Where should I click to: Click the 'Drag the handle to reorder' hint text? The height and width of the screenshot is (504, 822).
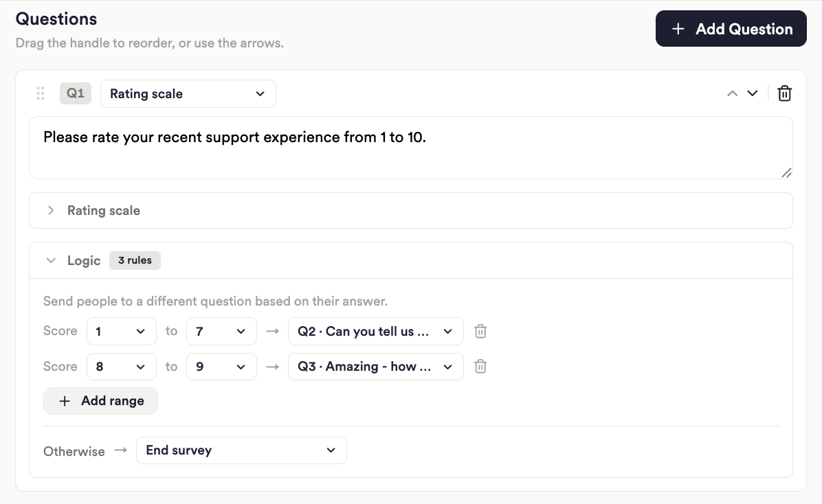click(x=150, y=43)
